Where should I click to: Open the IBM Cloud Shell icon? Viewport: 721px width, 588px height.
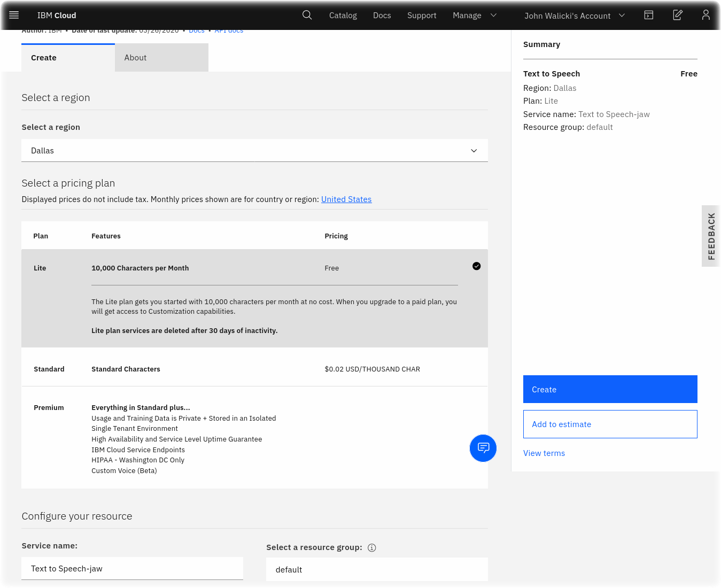[648, 15]
